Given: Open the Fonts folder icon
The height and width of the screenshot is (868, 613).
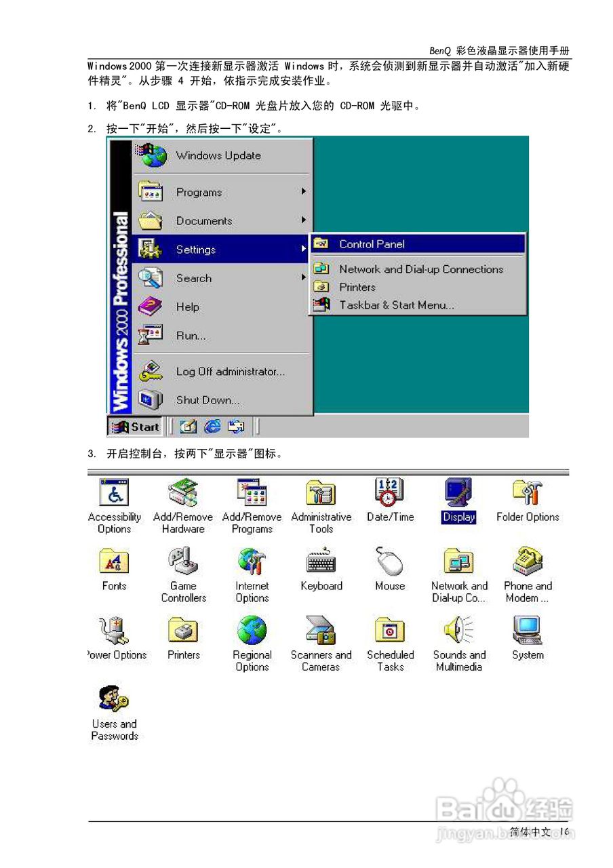Looking at the screenshot, I should pyautogui.click(x=114, y=561).
